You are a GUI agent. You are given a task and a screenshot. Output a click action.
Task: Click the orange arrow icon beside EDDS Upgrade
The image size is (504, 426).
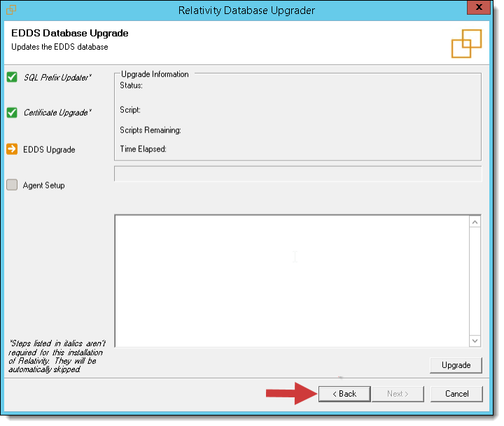pyautogui.click(x=12, y=149)
